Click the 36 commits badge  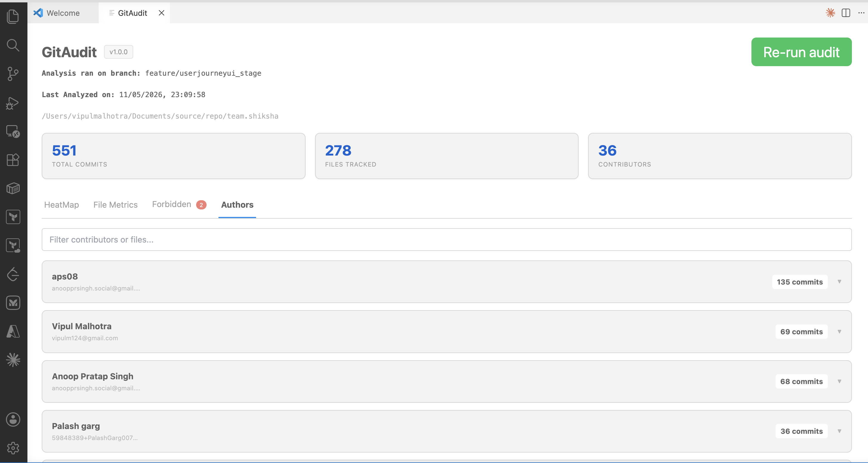point(801,431)
